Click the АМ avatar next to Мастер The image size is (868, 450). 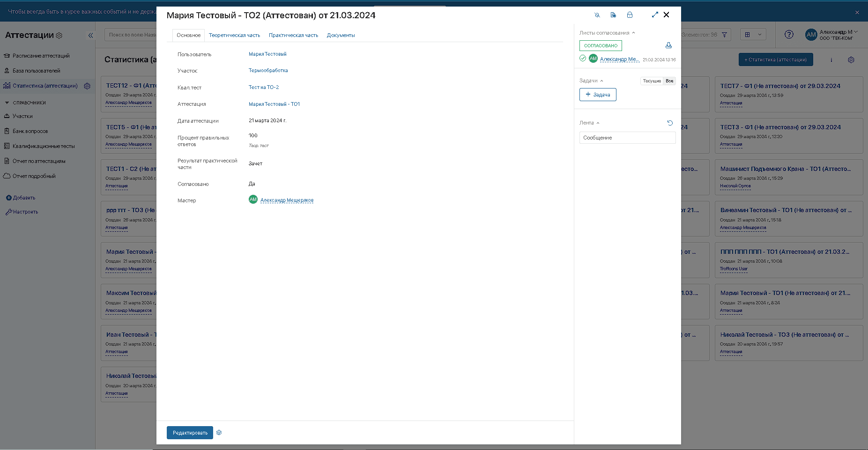tap(253, 199)
